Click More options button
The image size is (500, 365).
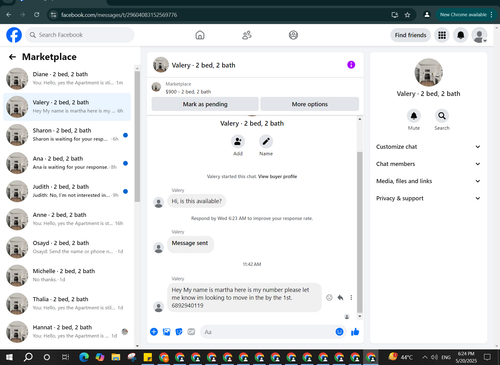point(310,104)
